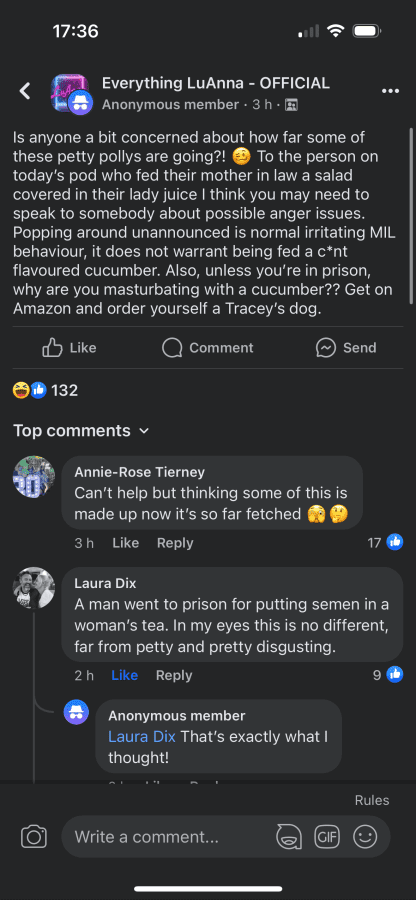Image resolution: width=416 pixels, height=900 pixels.
Task: Reply to Laura Dix's comment
Action: (174, 676)
